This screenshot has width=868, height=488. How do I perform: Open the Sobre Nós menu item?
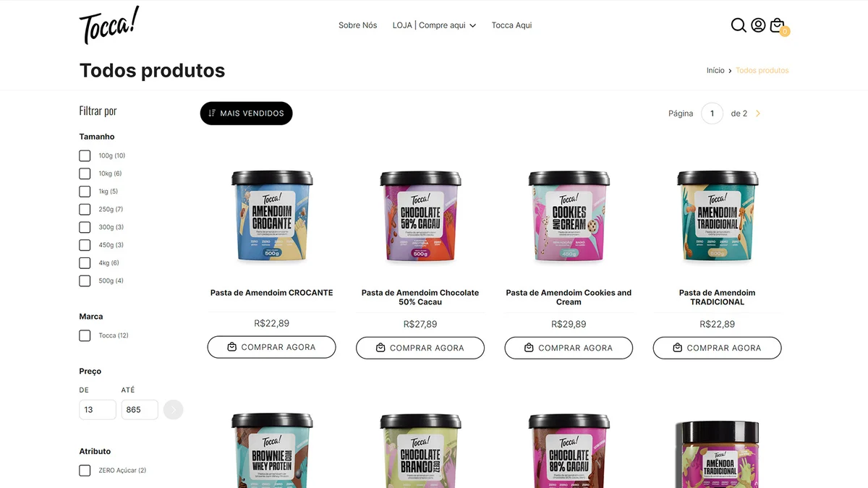358,25
